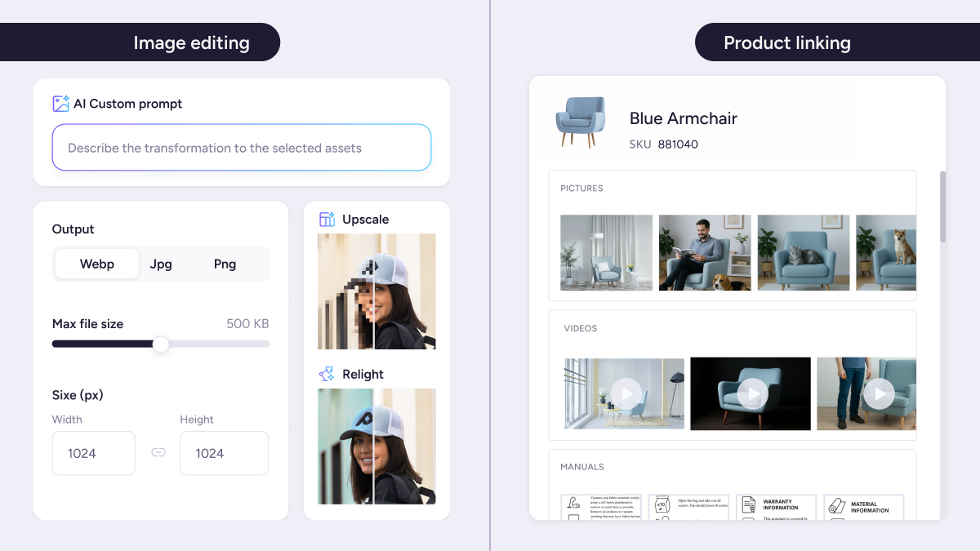Select Webp output format
The width and height of the screenshot is (980, 551).
point(97,264)
